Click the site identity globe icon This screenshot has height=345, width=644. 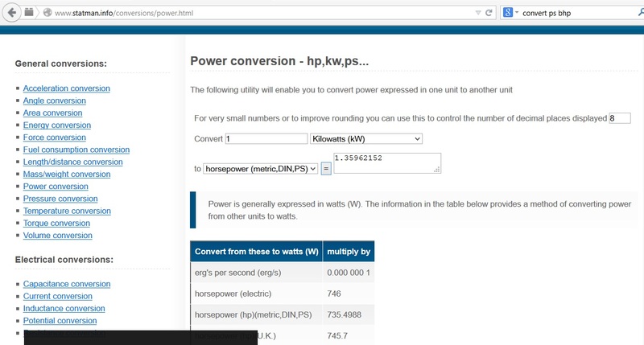click(47, 13)
